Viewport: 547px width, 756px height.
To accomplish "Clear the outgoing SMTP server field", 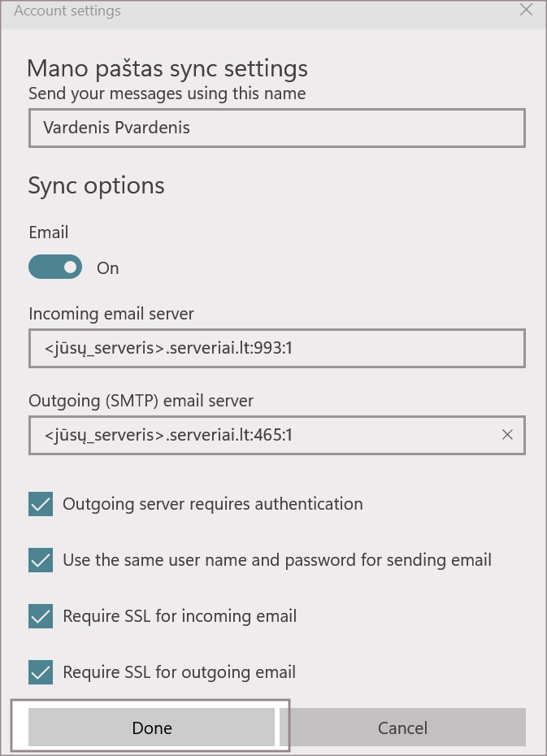I will [508, 435].
